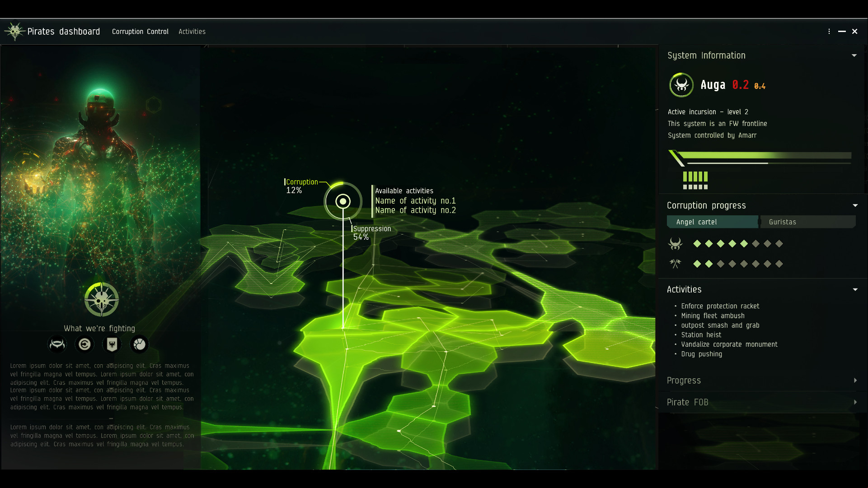The height and width of the screenshot is (488, 868).
Task: Collapse the Corruption progress section
Action: (x=855, y=205)
